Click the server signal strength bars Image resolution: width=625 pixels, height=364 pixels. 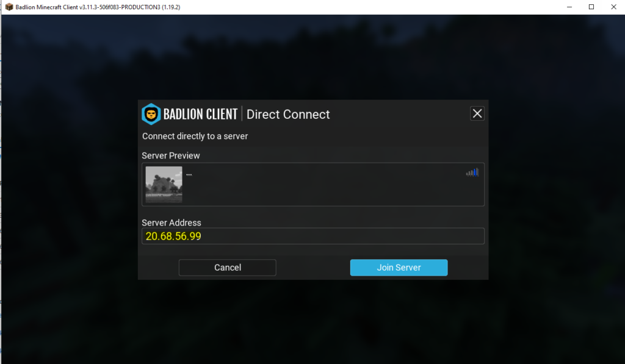click(472, 173)
